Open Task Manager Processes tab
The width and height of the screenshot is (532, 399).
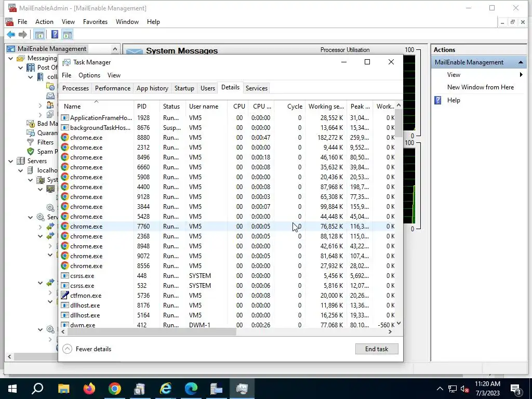coord(75,88)
